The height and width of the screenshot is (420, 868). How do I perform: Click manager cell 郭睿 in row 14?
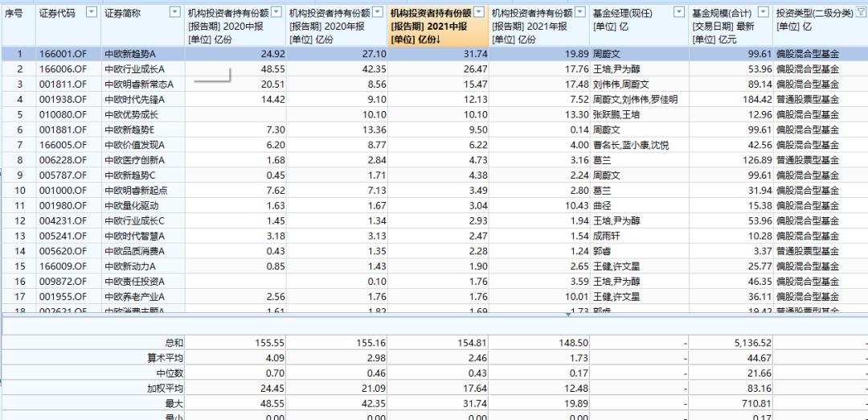[602, 251]
